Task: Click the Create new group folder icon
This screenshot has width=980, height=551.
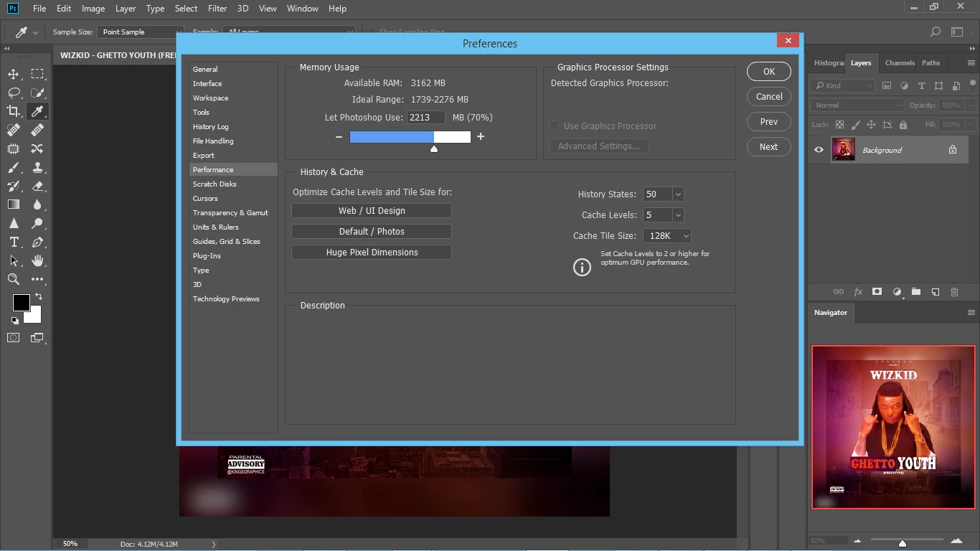Action: coord(916,292)
